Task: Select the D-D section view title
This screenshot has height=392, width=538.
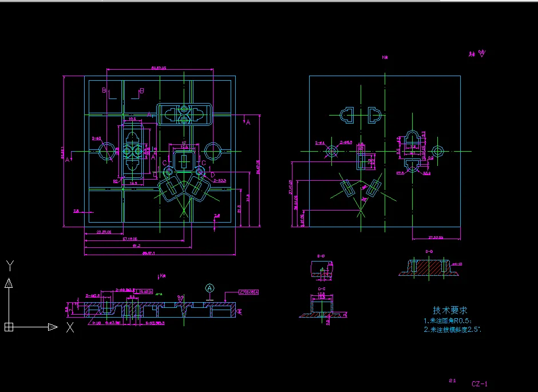Action: 429,251
